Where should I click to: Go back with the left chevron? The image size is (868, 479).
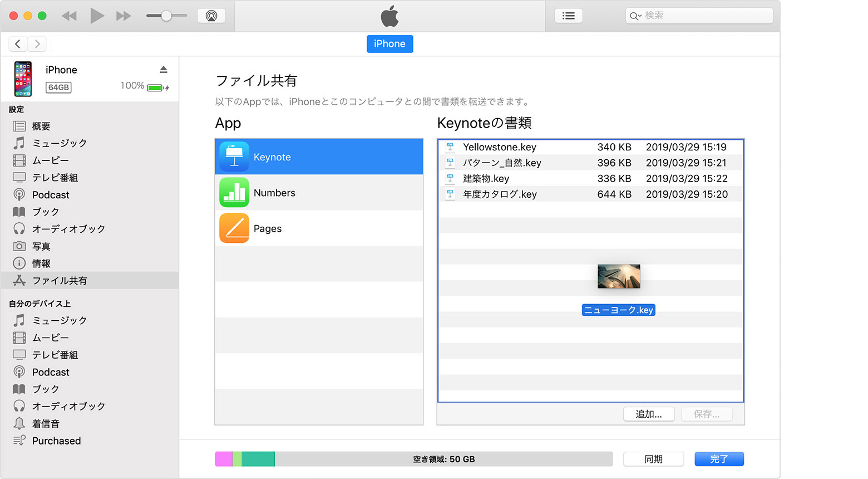(18, 43)
